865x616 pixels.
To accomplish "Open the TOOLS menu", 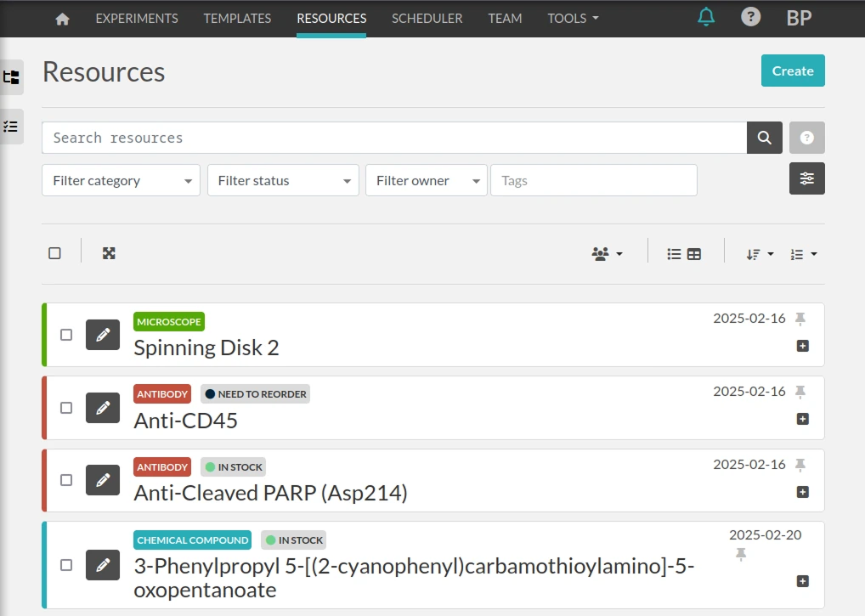I will (573, 18).
